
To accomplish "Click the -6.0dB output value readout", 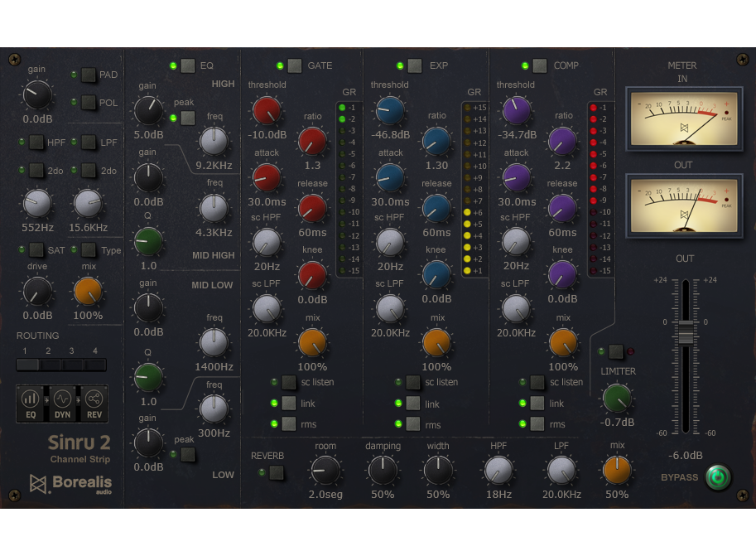I will [x=685, y=456].
